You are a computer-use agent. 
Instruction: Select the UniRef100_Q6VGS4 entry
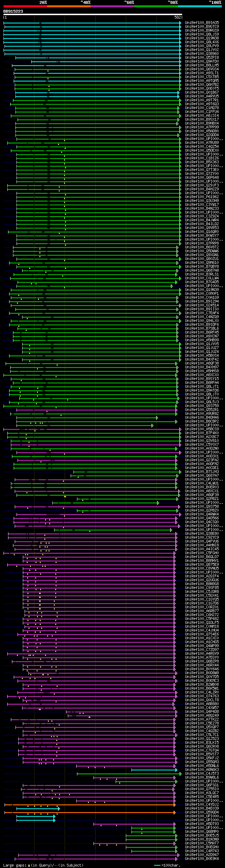click(202, 69)
